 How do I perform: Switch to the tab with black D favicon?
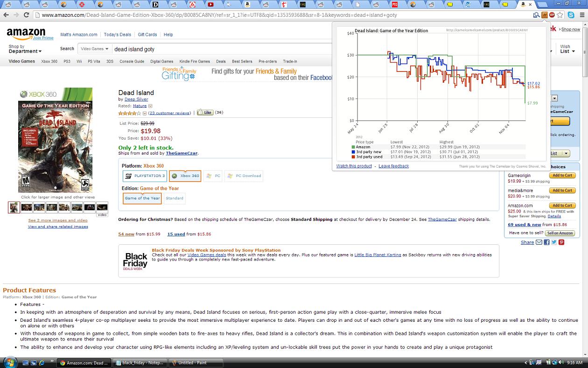tap(155, 5)
